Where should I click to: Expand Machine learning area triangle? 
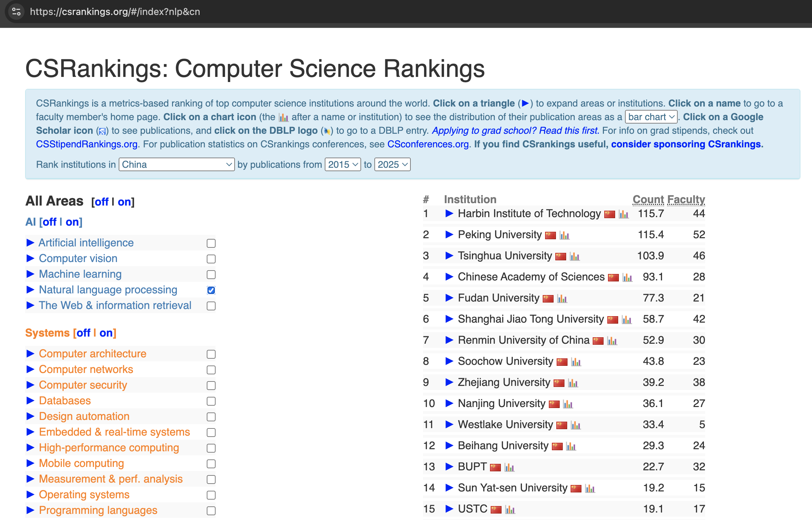pos(30,274)
